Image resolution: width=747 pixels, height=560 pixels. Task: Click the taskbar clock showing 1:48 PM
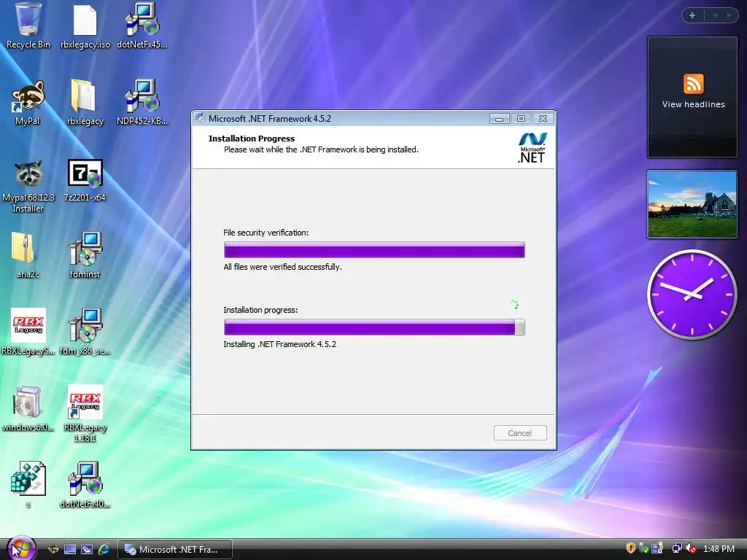tap(719, 549)
